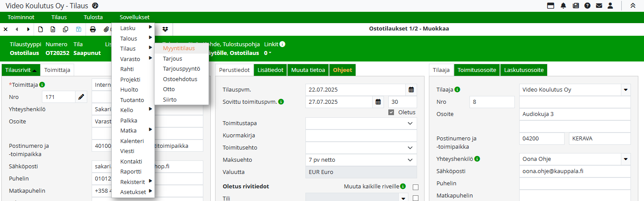Open calendar picker for Tilauspvm. date
The height and width of the screenshot is (201, 644).
click(x=411, y=90)
